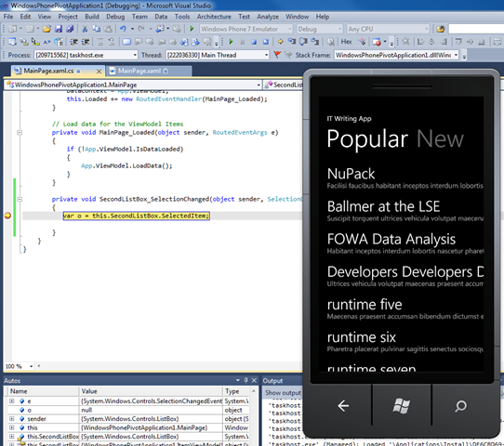Click the Step Into icon
Screen dimensions: 504x446
pyautogui.click(x=292, y=42)
